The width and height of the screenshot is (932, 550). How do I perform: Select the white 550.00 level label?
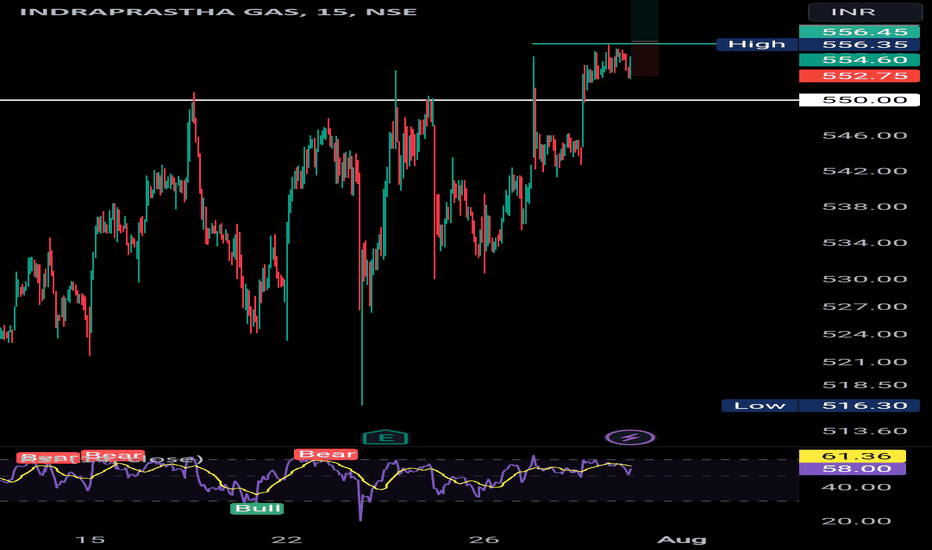pyautogui.click(x=859, y=100)
